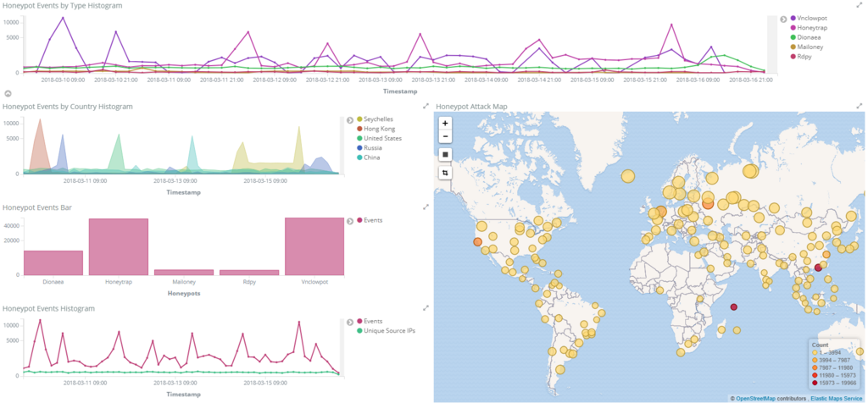Screen dimensions: 868x403
Task: Toggle Dionaea series in the legend
Action: pos(805,37)
